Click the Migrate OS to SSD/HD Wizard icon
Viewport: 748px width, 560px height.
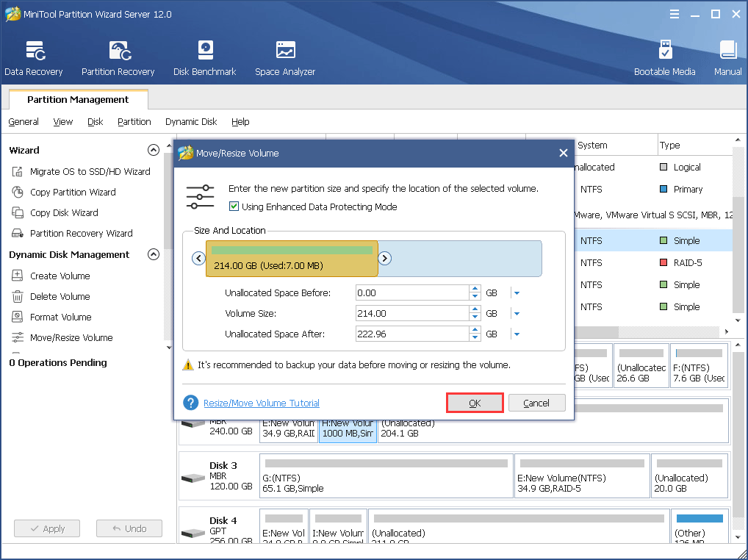click(x=17, y=171)
